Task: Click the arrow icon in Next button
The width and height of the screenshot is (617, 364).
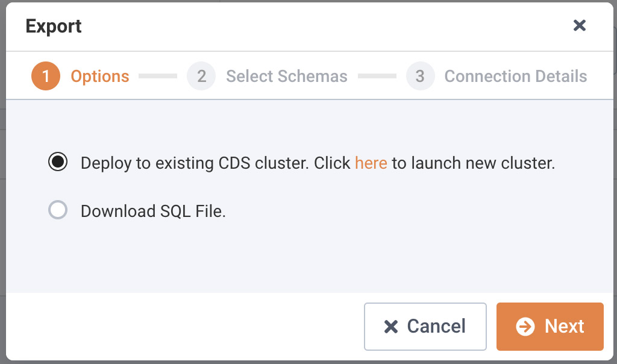Action: pos(525,327)
